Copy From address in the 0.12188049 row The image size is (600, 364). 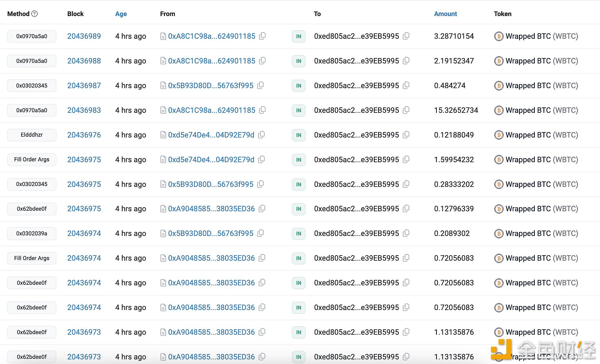coord(261,135)
